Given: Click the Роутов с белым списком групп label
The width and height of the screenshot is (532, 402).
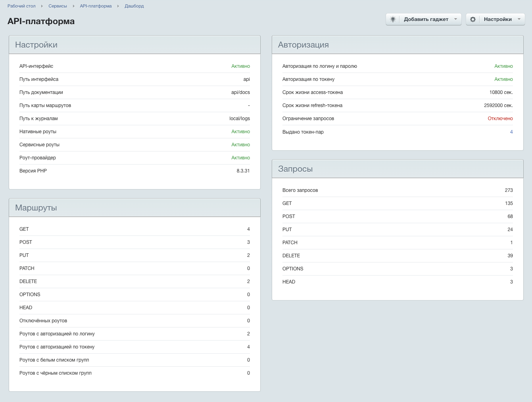Looking at the screenshot, I should [54, 360].
